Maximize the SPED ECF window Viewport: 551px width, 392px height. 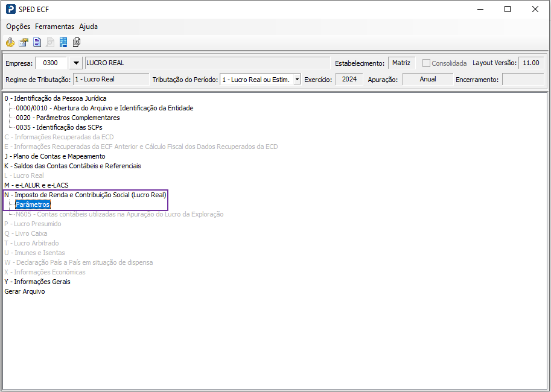[508, 9]
